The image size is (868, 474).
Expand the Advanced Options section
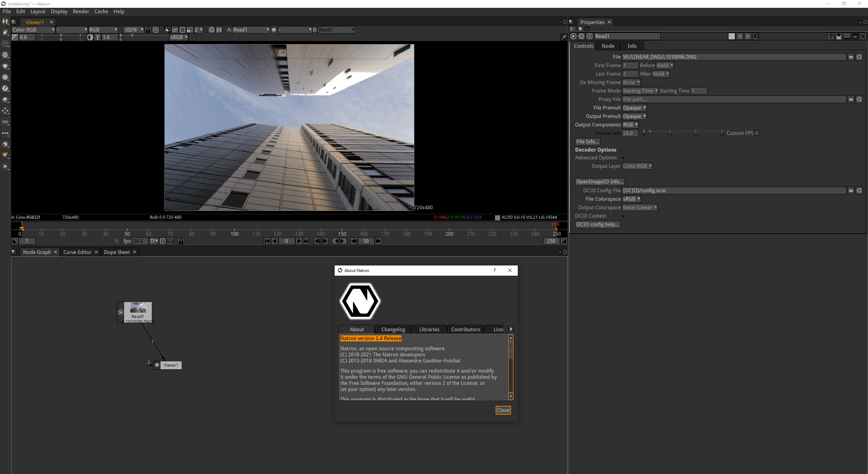(623, 158)
